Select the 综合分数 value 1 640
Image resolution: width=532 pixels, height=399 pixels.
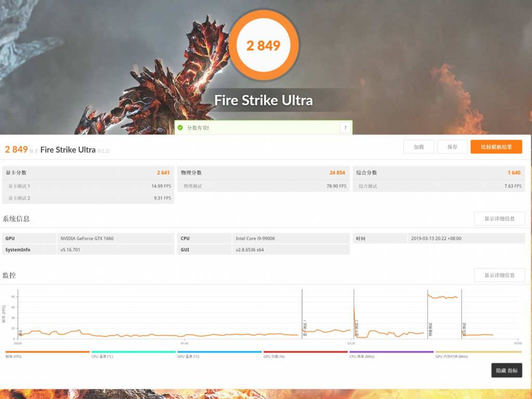point(514,172)
